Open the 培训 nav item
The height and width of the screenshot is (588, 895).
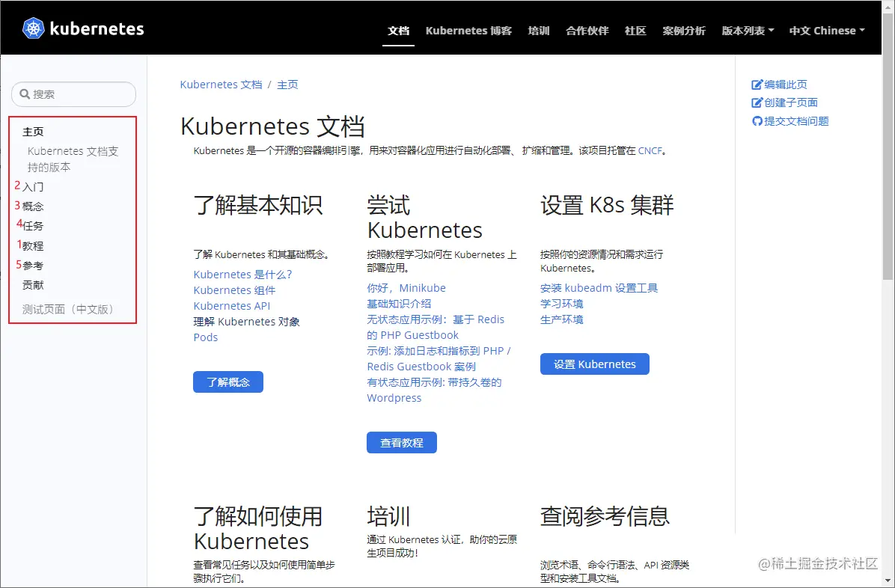click(539, 31)
